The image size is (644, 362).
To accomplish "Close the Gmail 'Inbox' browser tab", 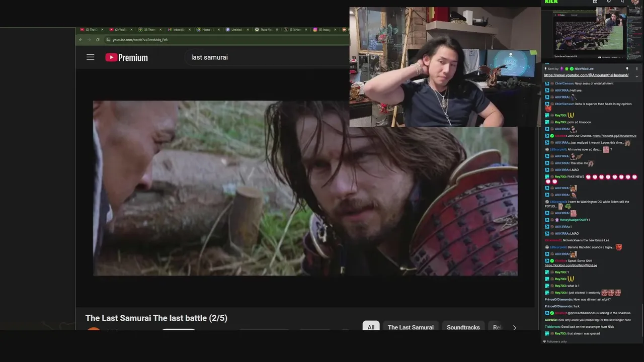I will click(x=189, y=30).
